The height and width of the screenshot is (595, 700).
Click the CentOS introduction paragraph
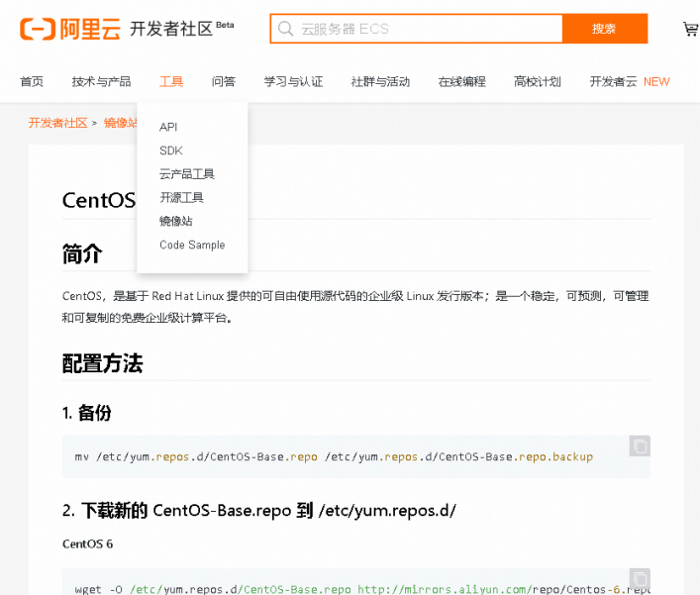(x=355, y=307)
